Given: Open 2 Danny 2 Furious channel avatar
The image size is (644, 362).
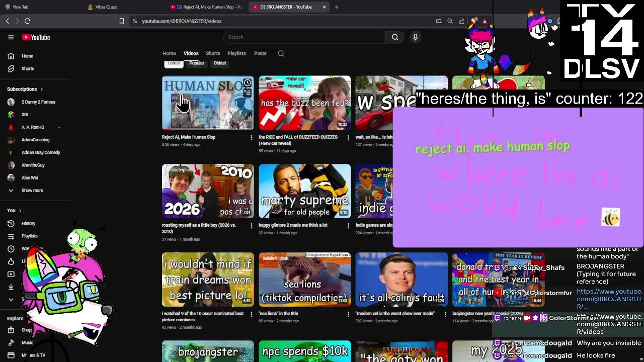Looking at the screenshot, I should point(11,102).
